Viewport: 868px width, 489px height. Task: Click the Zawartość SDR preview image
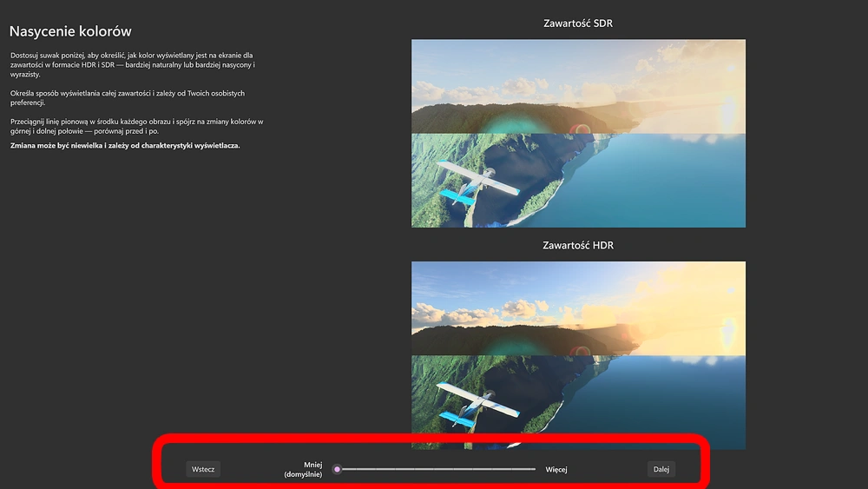point(578,133)
